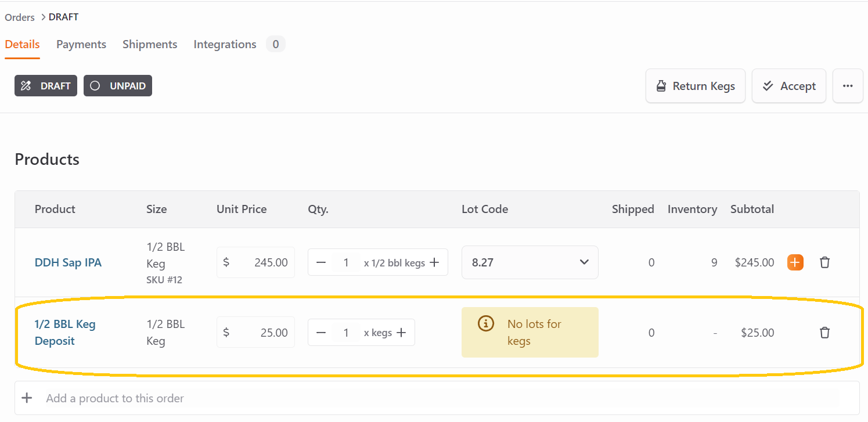View the Integrations tab

(x=225, y=44)
